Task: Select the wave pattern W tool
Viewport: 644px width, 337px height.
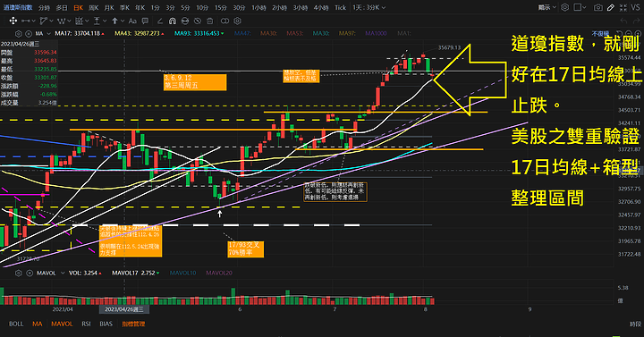Action: pyautogui.click(x=61, y=21)
